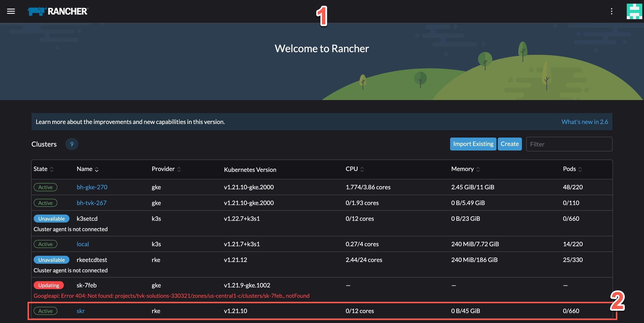Open the user avatar menu

point(634,11)
